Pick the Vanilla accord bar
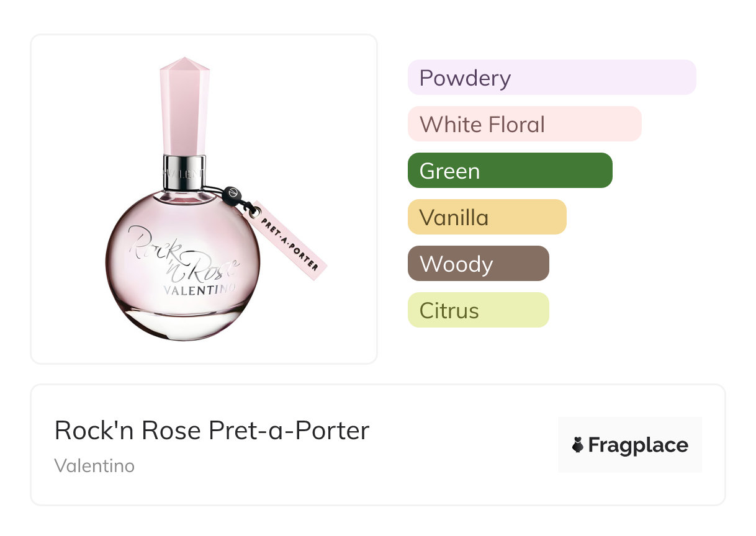Viewport: 756px width, 536px height. pyautogui.click(x=487, y=217)
